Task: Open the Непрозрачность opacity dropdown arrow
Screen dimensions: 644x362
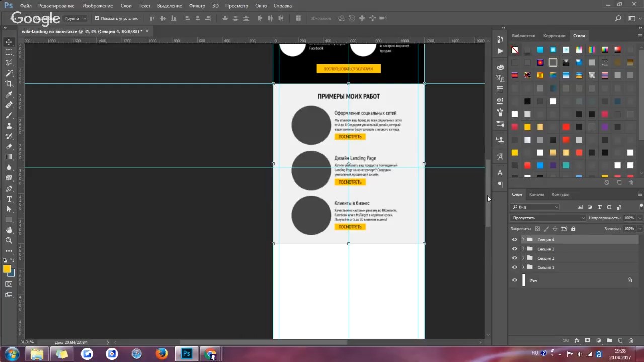Action: [x=640, y=218]
